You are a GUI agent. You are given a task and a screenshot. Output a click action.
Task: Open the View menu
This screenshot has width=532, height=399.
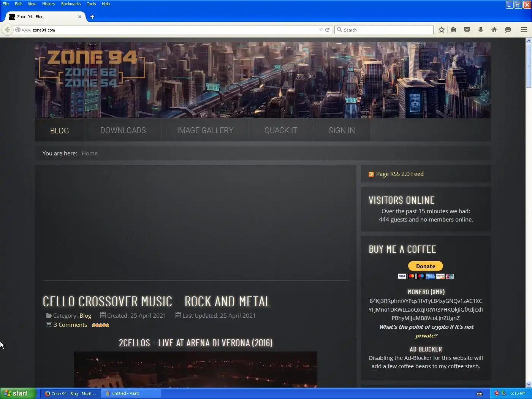click(32, 4)
